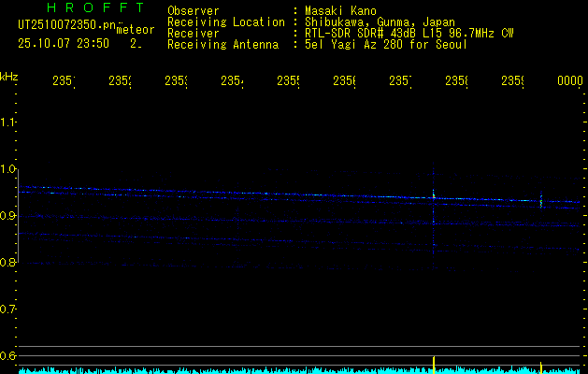
Task: Click the 0.7 frequency axis label
Action: coord(8,309)
